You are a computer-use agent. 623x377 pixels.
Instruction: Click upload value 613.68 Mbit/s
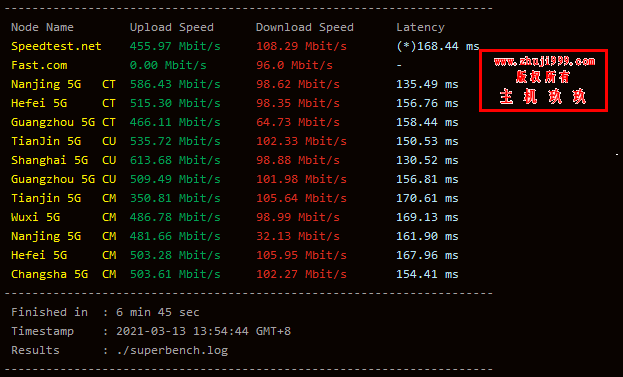[x=175, y=160]
